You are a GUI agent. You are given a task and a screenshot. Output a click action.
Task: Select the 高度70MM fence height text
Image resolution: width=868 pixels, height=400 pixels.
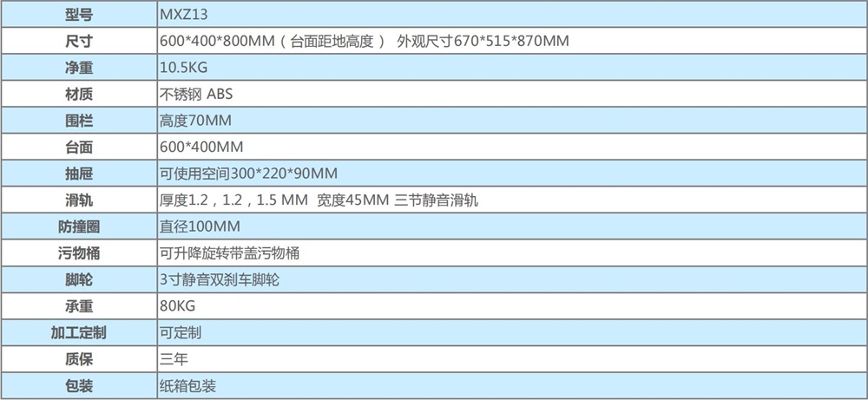click(x=194, y=121)
